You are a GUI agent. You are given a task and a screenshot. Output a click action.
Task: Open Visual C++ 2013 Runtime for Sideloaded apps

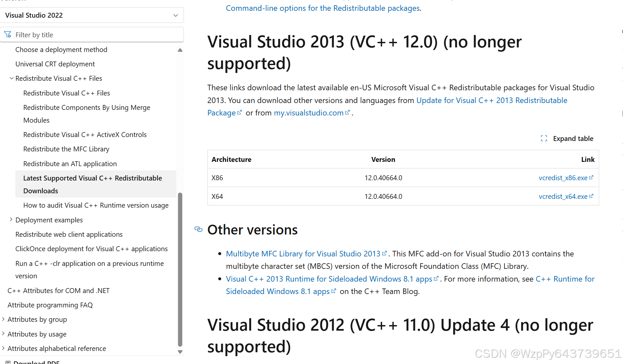(x=332, y=279)
